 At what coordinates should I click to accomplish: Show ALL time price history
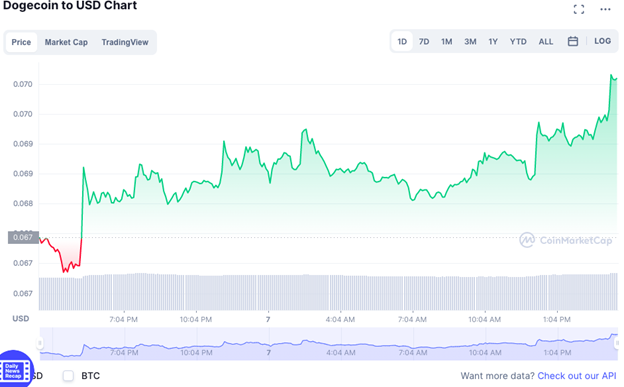click(x=546, y=41)
